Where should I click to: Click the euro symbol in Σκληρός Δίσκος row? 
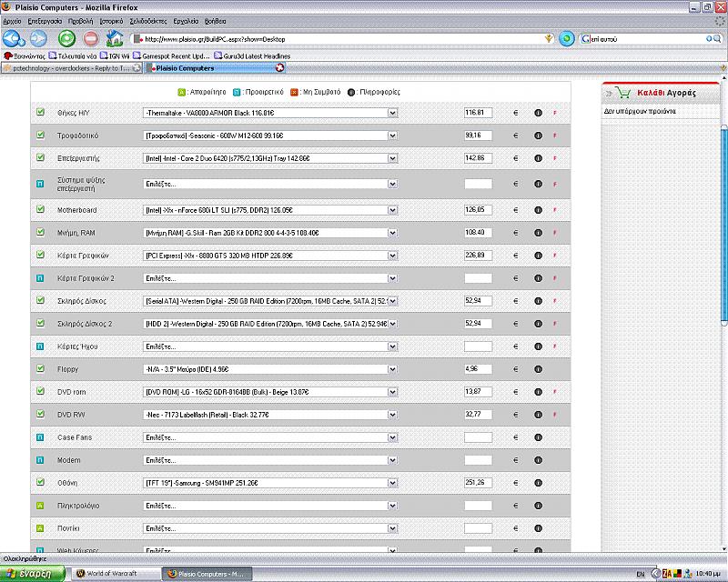pos(515,301)
